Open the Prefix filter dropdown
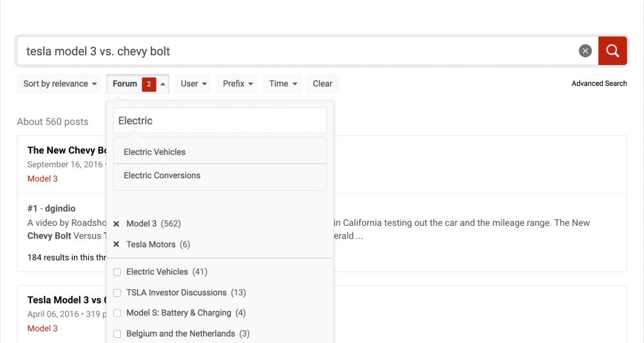The image size is (644, 343). [x=237, y=84]
